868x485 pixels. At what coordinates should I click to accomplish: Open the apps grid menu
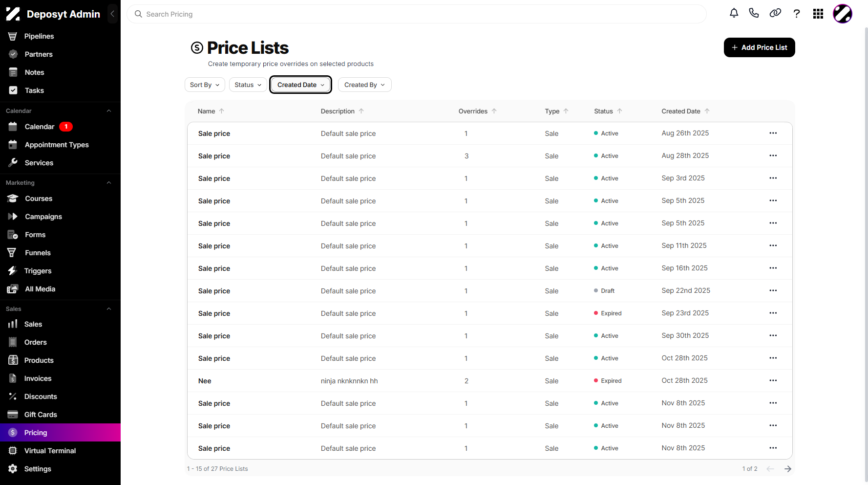pos(818,14)
